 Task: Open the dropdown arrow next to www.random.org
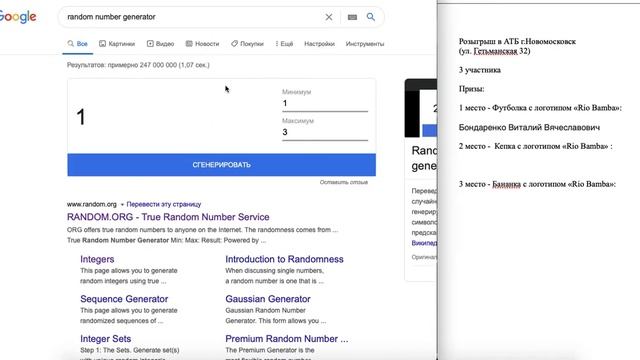click(122, 204)
